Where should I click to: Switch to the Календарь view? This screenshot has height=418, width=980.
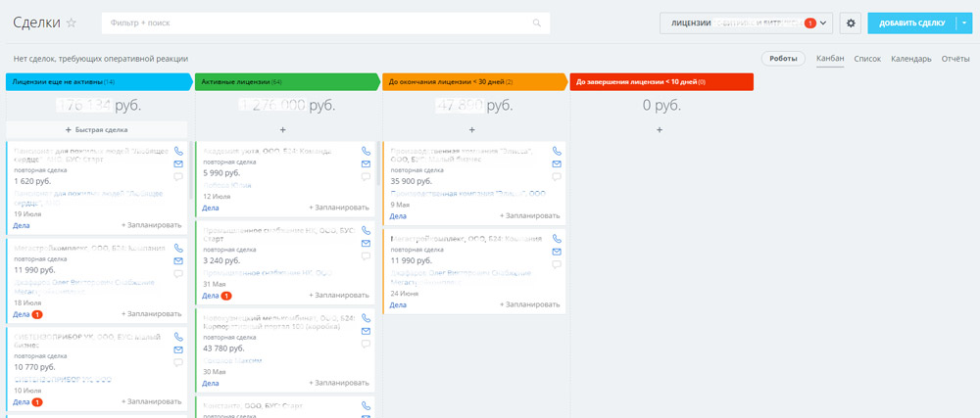(x=910, y=59)
